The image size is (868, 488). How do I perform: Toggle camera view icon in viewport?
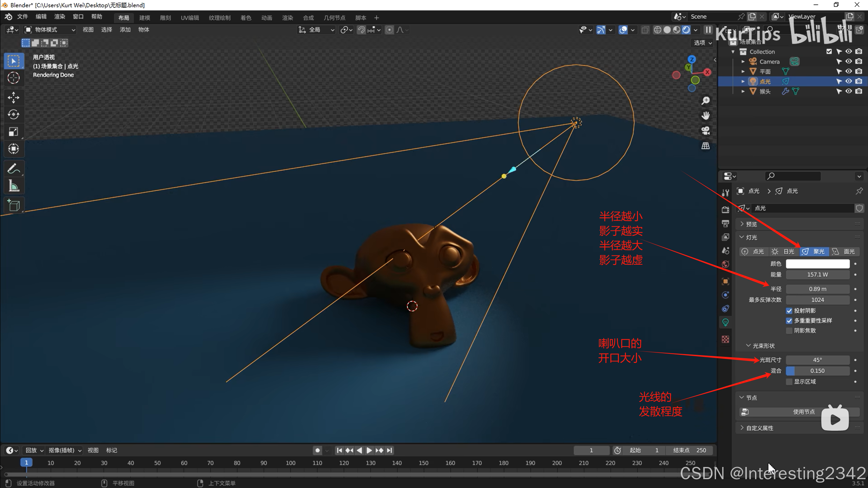[x=706, y=131]
